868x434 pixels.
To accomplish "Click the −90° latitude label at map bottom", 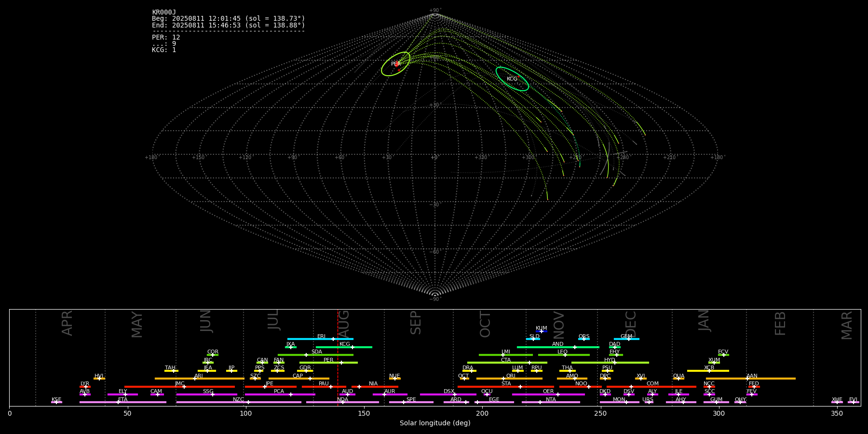I will 435,299.
